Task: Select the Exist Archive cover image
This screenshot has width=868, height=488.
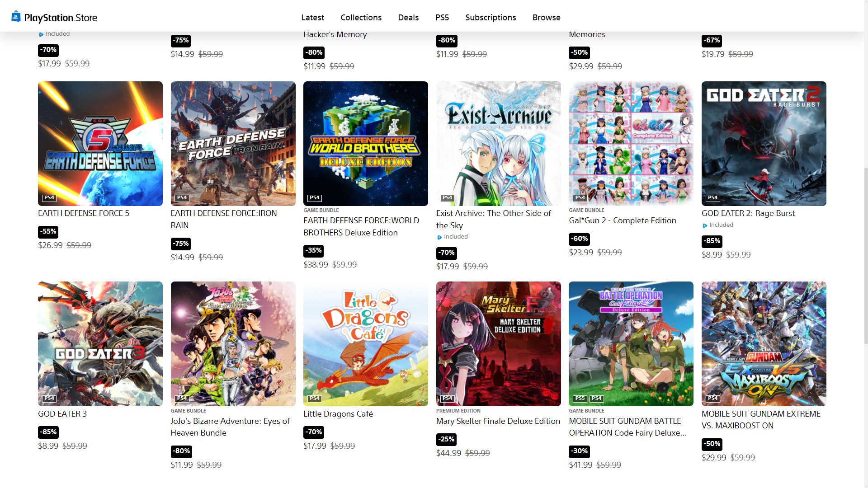Action: pos(498,144)
